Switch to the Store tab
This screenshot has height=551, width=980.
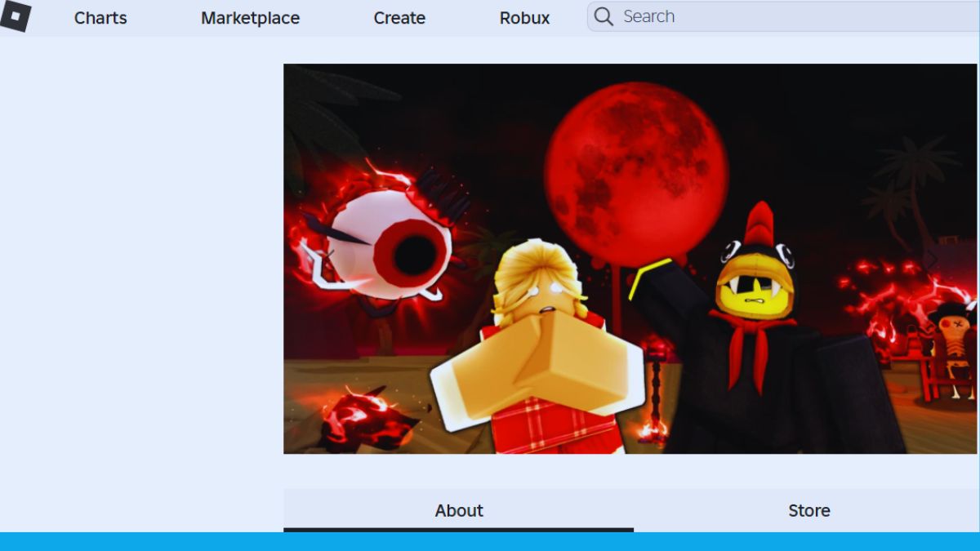click(808, 510)
